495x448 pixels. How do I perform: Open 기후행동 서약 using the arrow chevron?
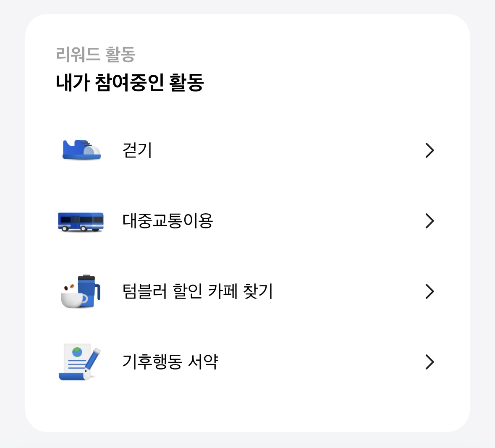coord(429,362)
